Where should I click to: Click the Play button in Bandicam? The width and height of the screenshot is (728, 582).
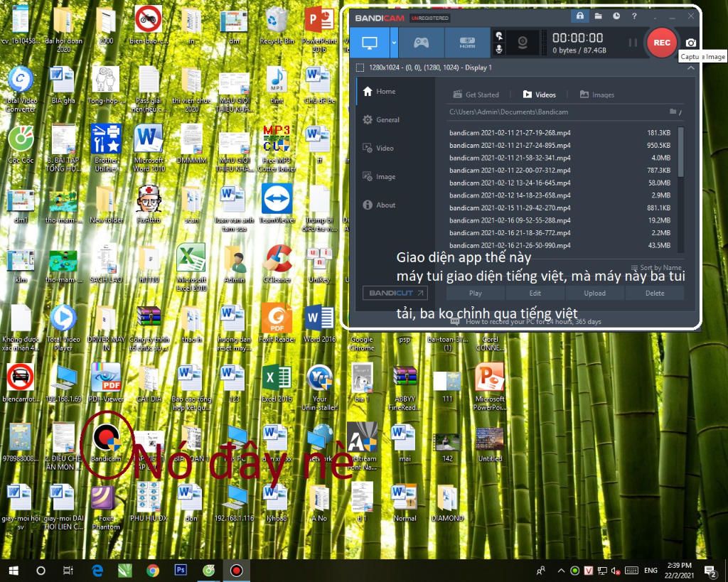click(476, 293)
